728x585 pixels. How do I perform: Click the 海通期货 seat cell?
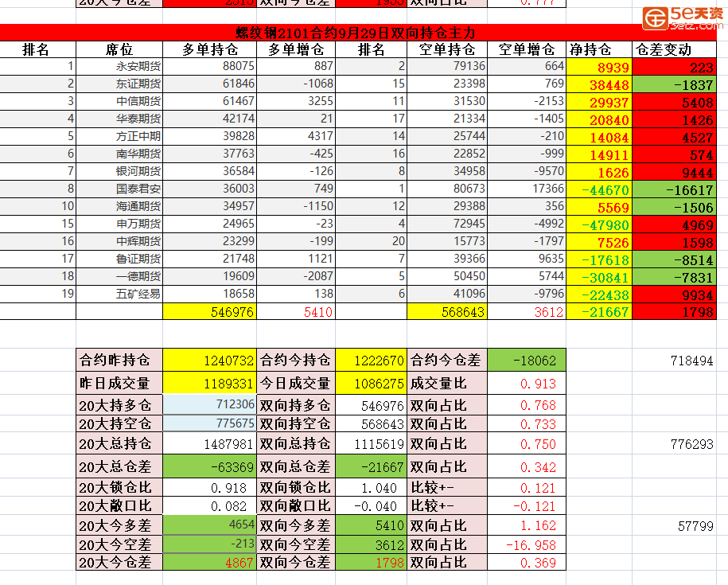[x=119, y=206]
